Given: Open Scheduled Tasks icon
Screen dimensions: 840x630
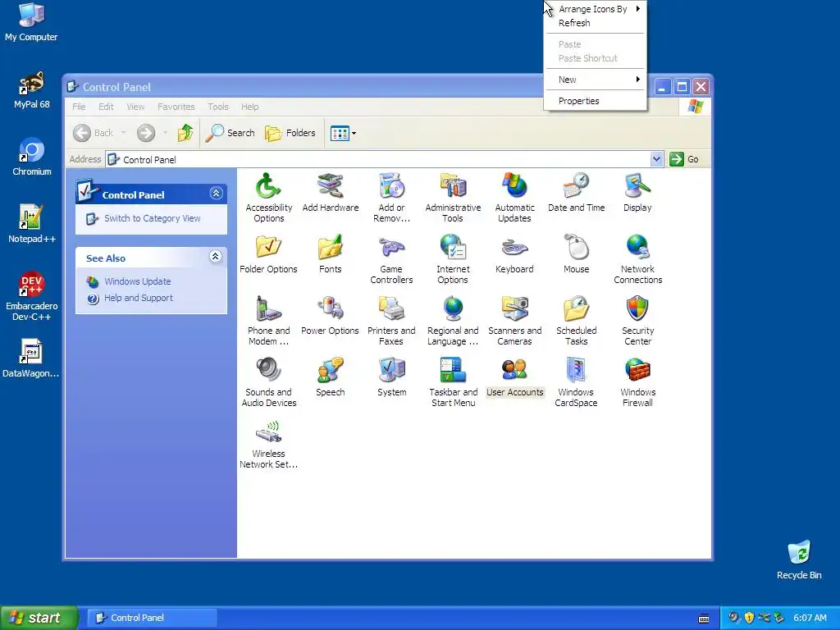Looking at the screenshot, I should pos(576,321).
